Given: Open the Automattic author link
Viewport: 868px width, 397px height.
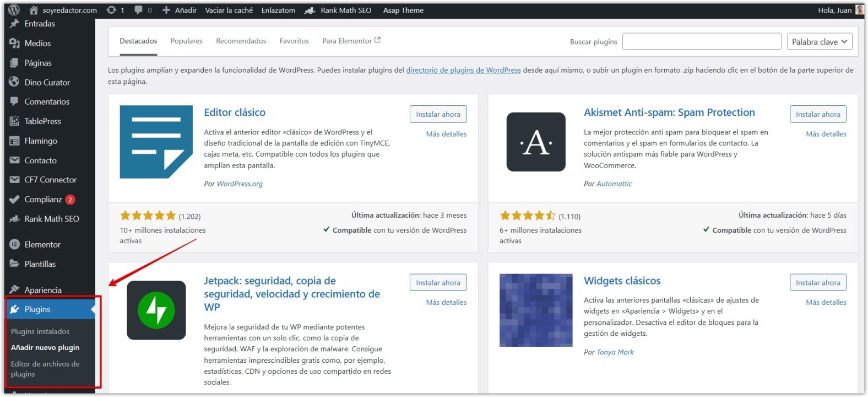Looking at the screenshot, I should (614, 184).
